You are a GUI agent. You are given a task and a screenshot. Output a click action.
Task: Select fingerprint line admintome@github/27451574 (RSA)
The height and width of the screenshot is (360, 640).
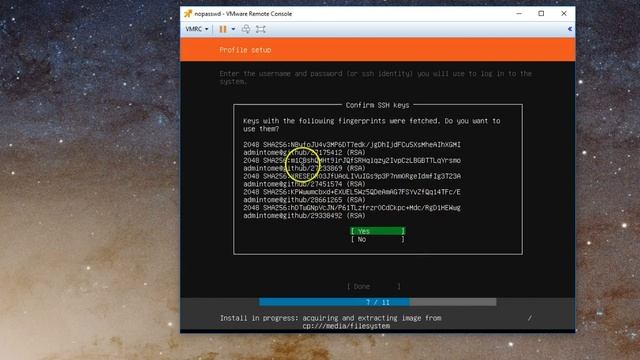tap(304, 184)
